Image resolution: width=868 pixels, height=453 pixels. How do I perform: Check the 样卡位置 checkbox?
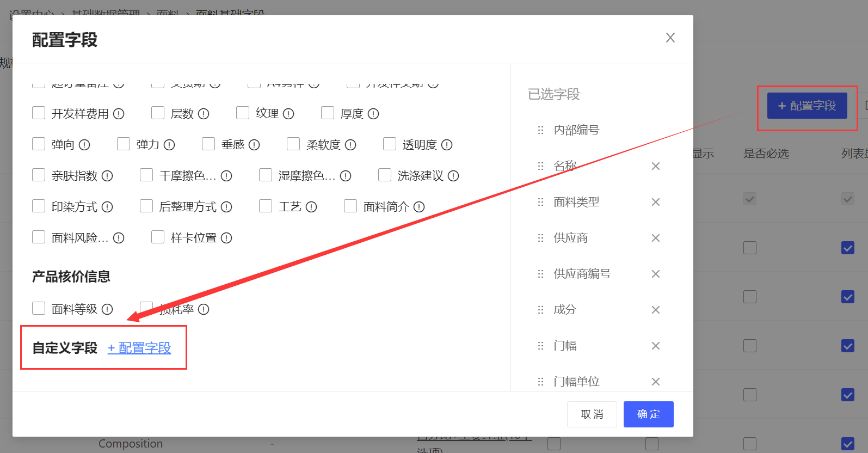point(158,237)
